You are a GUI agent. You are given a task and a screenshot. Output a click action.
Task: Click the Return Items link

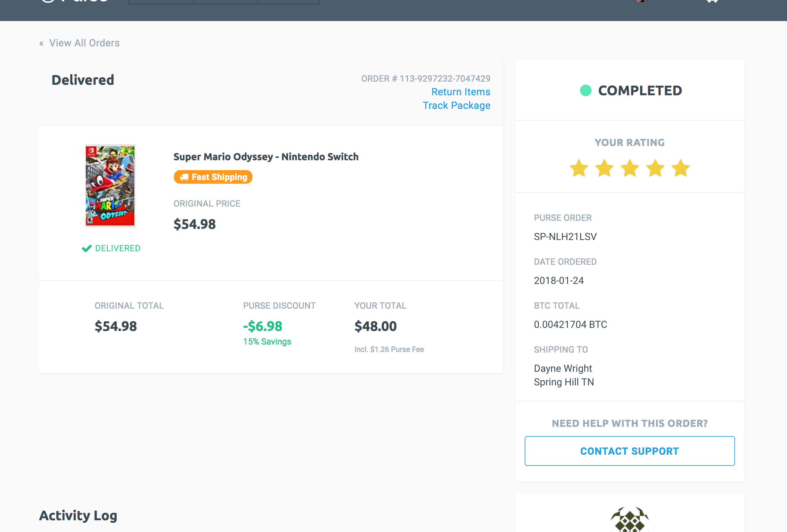pyautogui.click(x=461, y=92)
